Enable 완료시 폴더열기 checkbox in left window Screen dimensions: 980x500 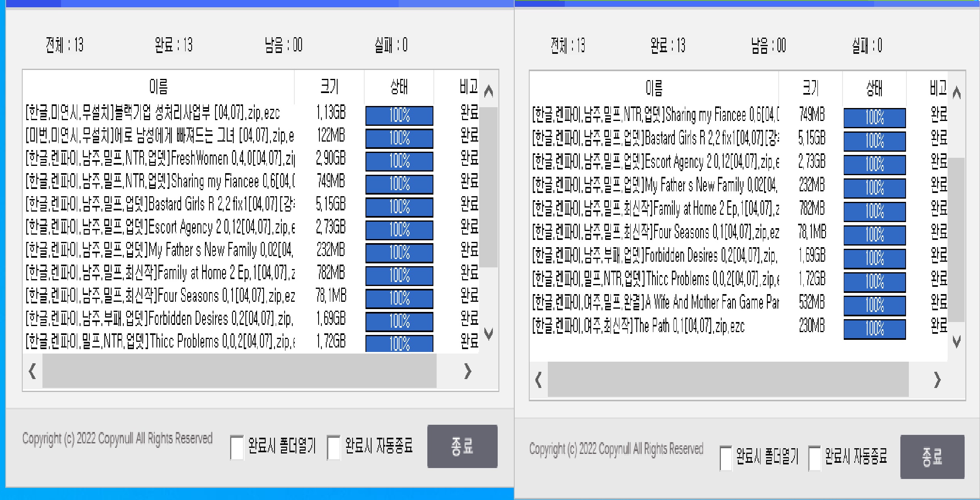click(x=237, y=447)
